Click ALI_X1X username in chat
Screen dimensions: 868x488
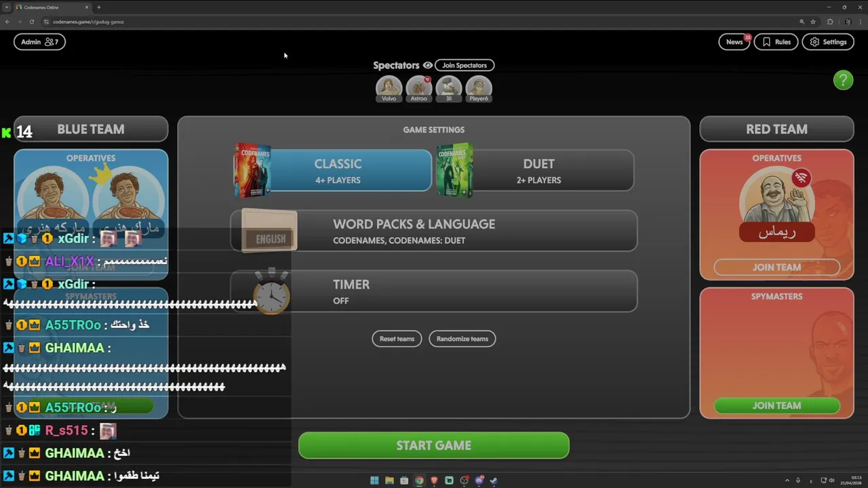(69, 261)
